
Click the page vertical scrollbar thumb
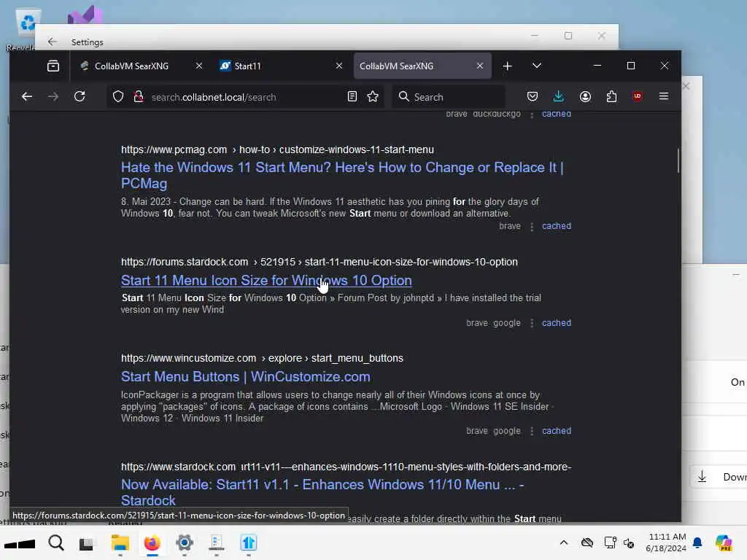click(x=678, y=160)
